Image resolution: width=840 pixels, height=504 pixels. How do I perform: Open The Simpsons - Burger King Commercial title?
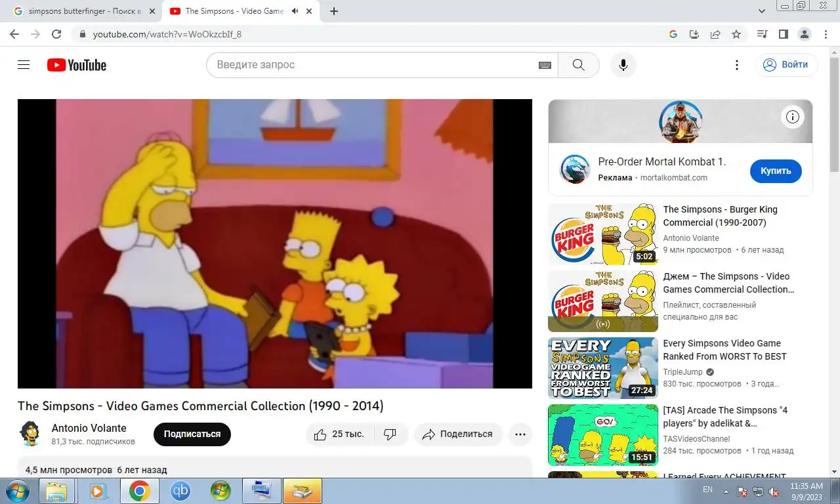click(721, 216)
